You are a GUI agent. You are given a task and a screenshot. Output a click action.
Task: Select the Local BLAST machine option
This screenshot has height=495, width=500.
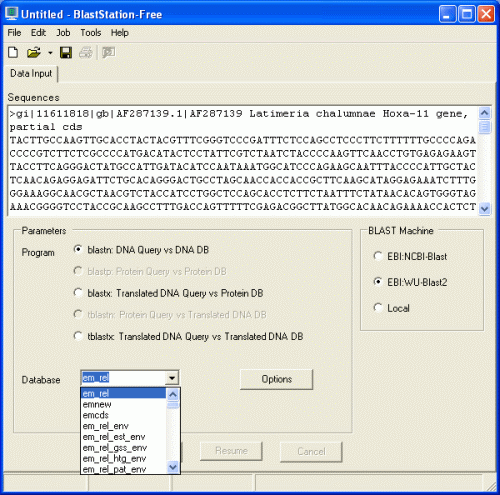click(391, 308)
